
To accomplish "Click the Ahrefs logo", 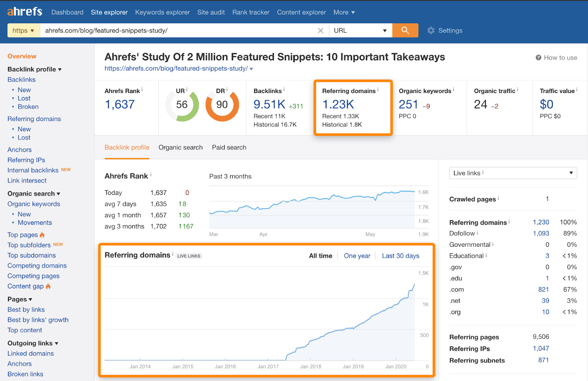I will (25, 12).
